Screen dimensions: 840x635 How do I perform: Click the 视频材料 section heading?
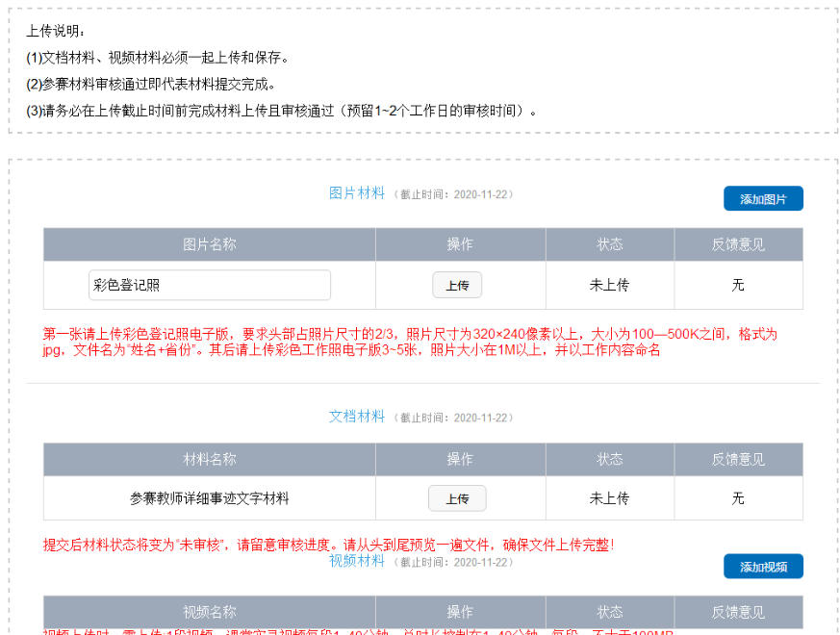tap(357, 561)
